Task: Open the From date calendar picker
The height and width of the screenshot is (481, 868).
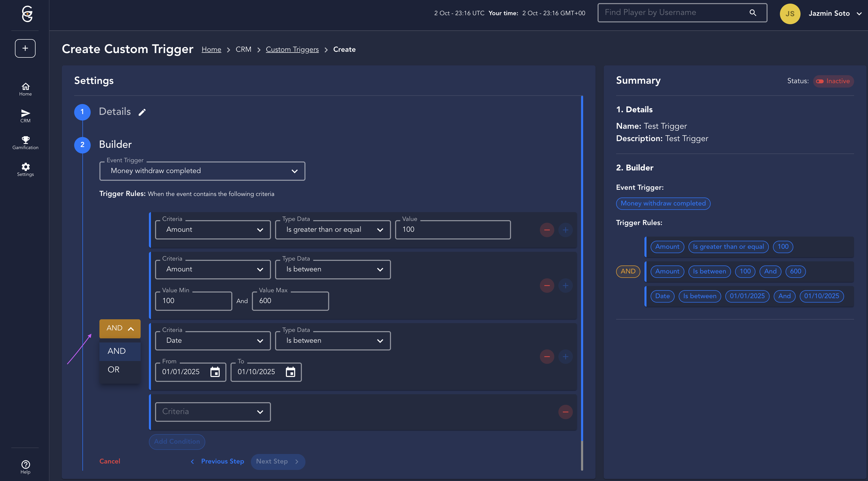Action: click(x=215, y=372)
